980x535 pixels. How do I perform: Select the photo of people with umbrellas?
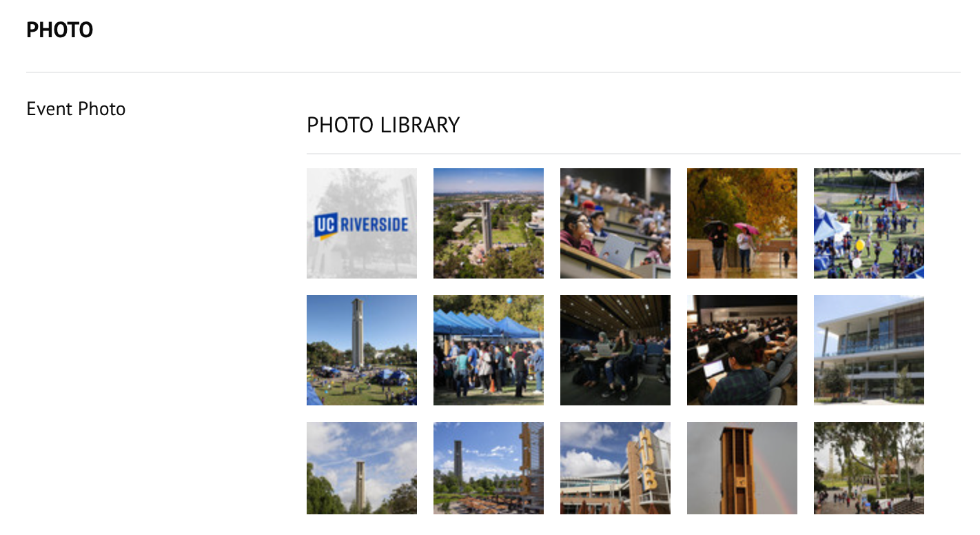(x=742, y=223)
